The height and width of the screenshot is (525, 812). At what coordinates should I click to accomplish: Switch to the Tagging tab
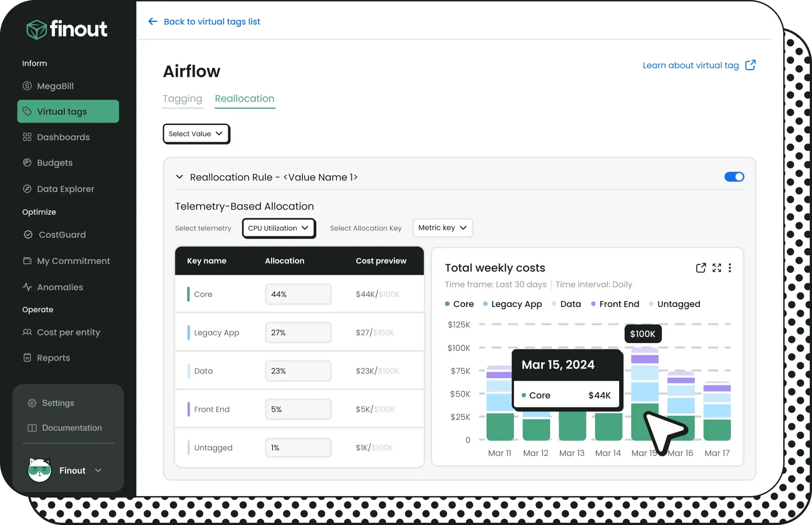point(182,98)
